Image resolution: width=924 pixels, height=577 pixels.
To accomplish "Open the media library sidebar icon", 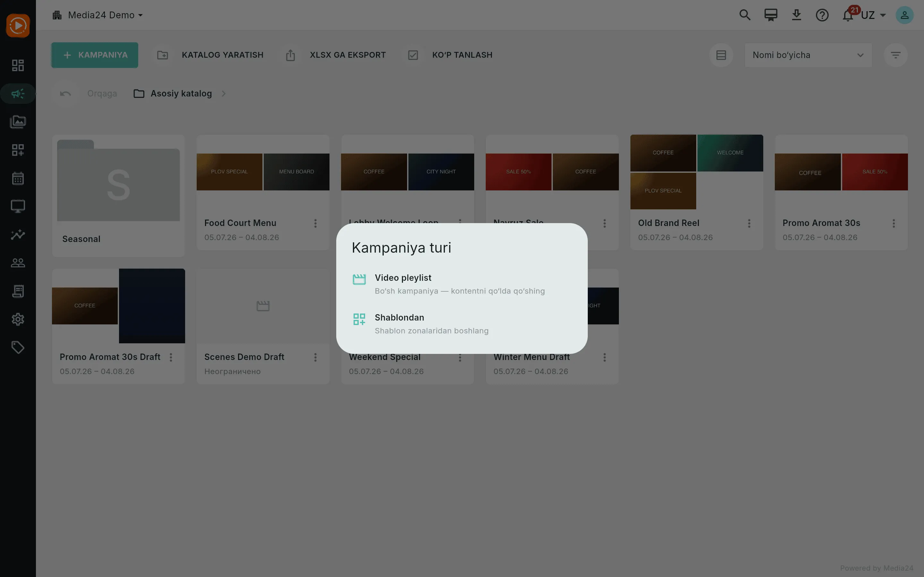I will [x=18, y=122].
